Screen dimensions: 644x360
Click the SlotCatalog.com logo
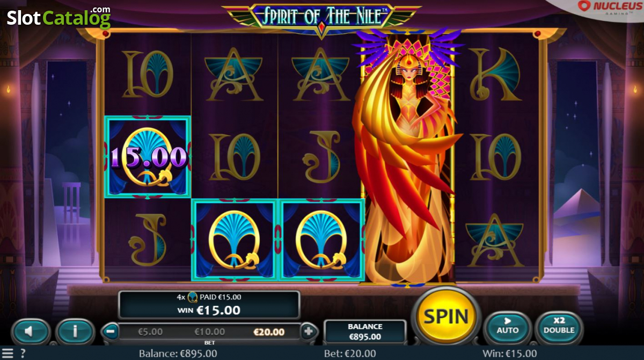point(58,17)
